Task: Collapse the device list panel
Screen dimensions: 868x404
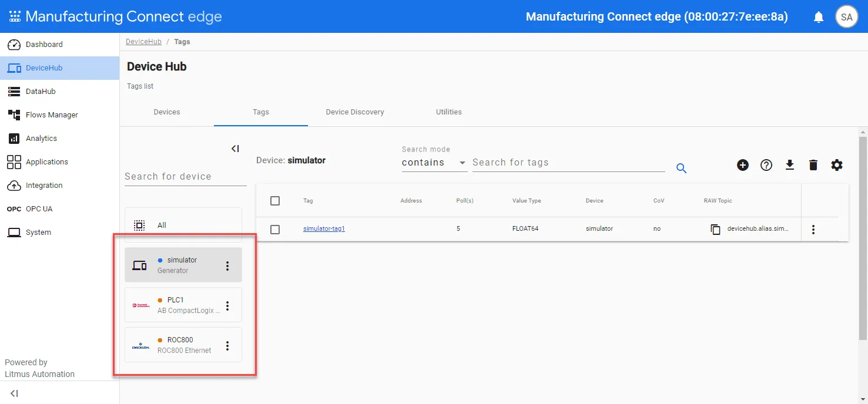Action: 235,149
